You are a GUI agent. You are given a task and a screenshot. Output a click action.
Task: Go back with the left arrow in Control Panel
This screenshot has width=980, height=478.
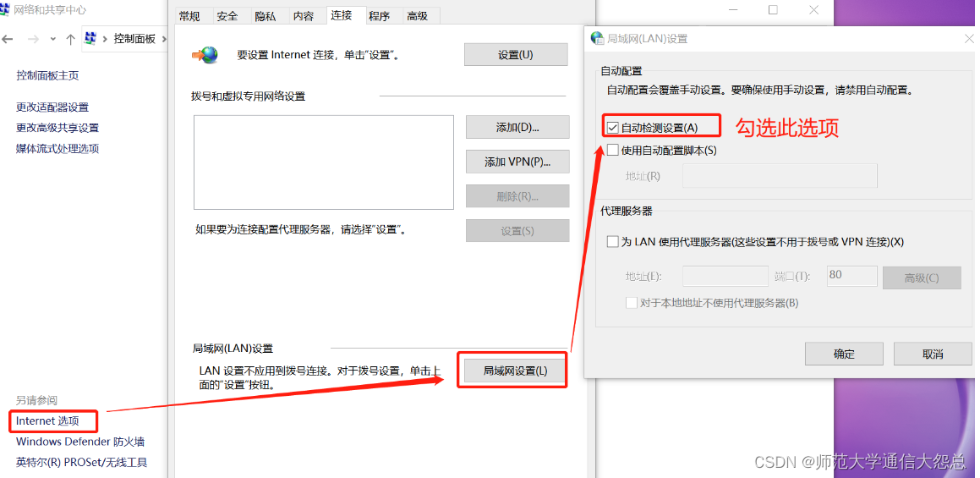pos(7,40)
